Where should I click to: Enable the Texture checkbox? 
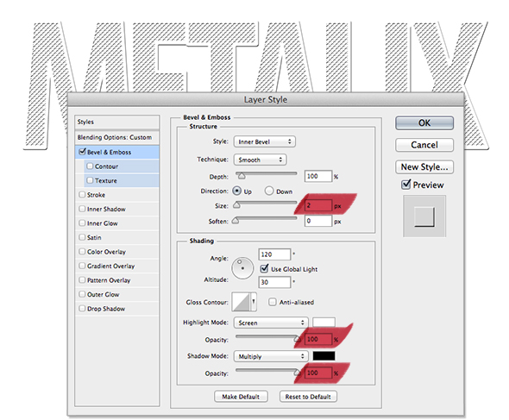[x=90, y=180]
